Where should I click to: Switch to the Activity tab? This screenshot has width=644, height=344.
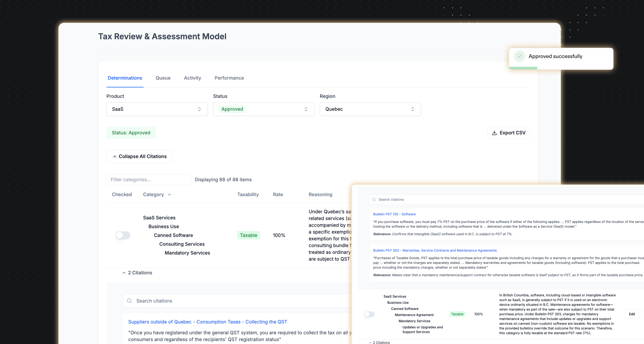192,78
